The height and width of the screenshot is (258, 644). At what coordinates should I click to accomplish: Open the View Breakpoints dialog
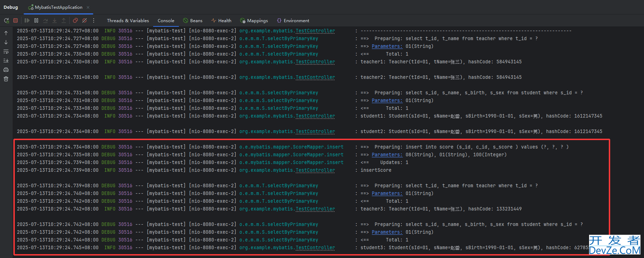click(x=75, y=20)
